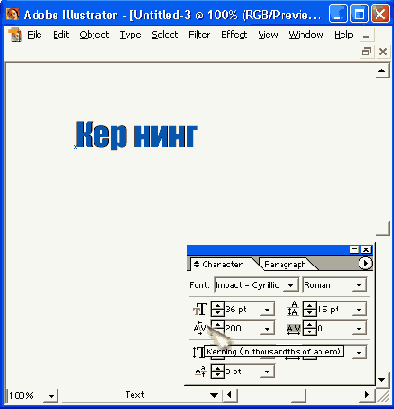Open the Effect menu

(234, 35)
